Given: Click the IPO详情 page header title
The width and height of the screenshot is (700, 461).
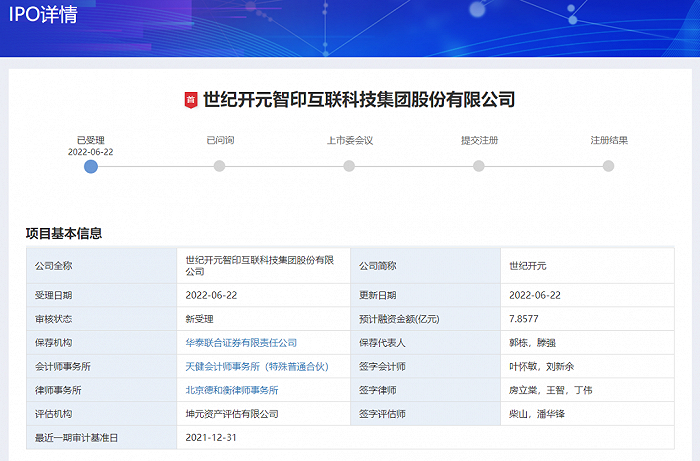Looking at the screenshot, I should (42, 17).
